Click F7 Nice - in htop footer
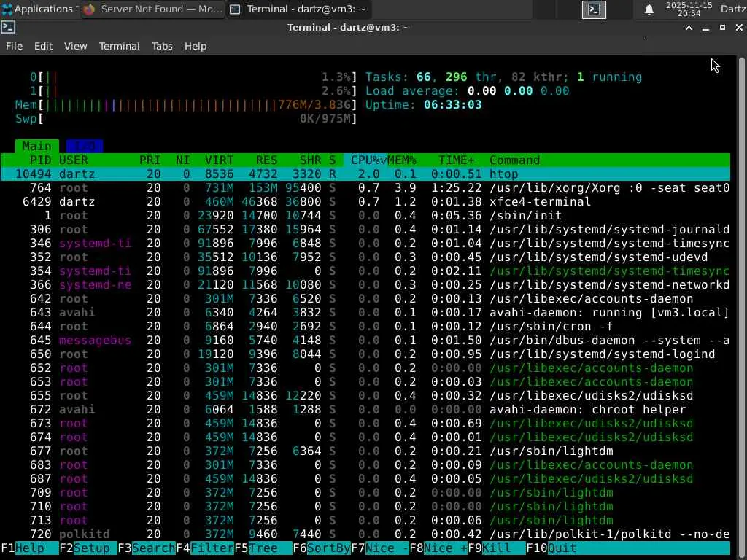747x560 pixels. pos(379,548)
